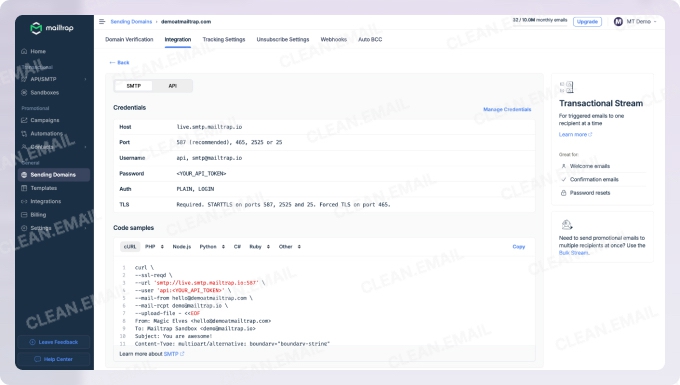The width and height of the screenshot is (680, 385).
Task: Switch to Domain Verification tab
Action: click(129, 39)
